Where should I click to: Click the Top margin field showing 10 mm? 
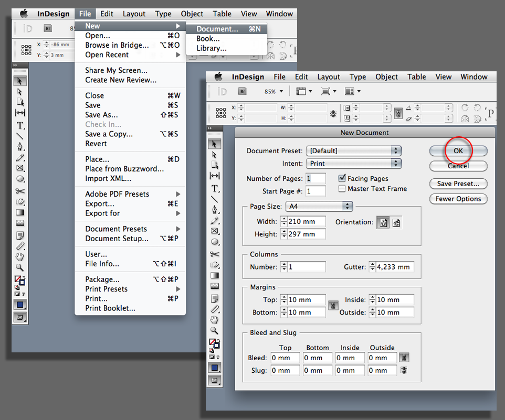(306, 299)
